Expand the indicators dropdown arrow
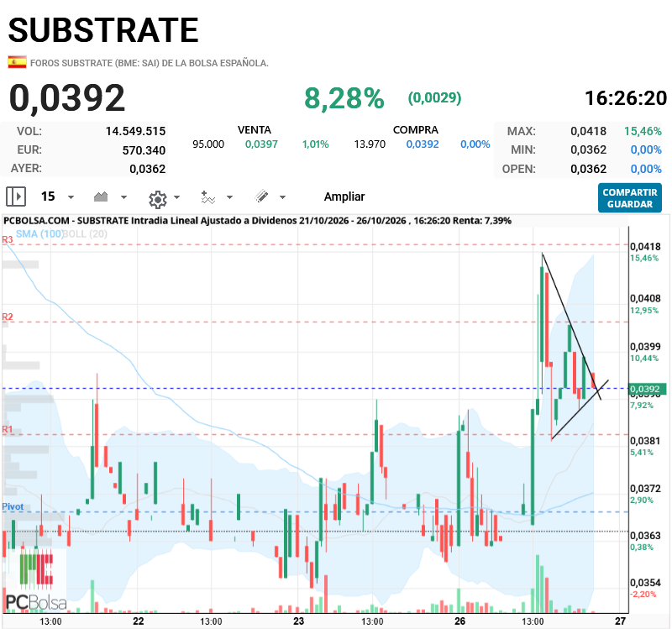Screen dimensions: 672x629 (x=229, y=197)
